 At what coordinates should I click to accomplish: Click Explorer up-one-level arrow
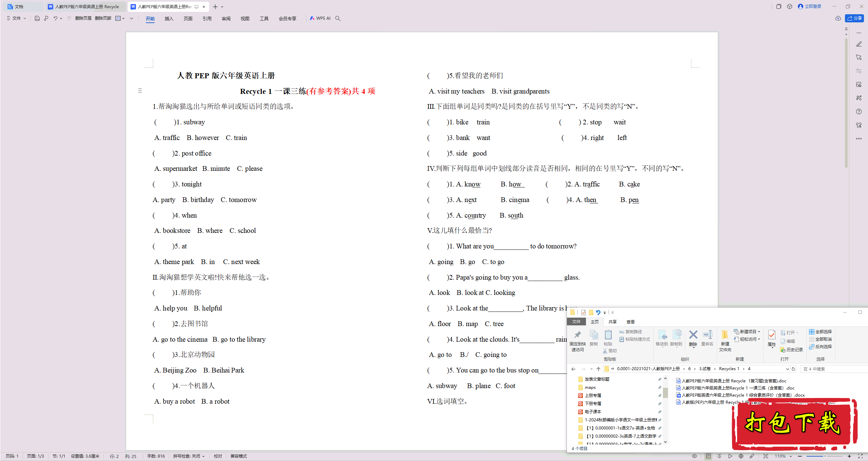click(598, 369)
